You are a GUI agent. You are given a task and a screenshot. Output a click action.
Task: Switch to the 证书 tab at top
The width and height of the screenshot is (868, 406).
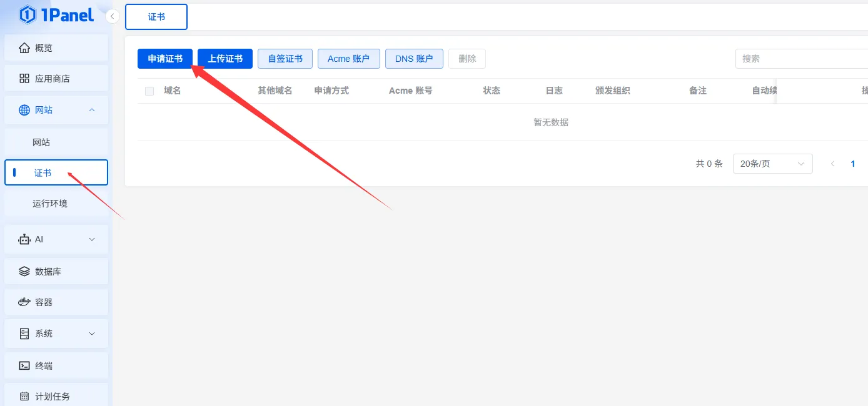pos(156,17)
